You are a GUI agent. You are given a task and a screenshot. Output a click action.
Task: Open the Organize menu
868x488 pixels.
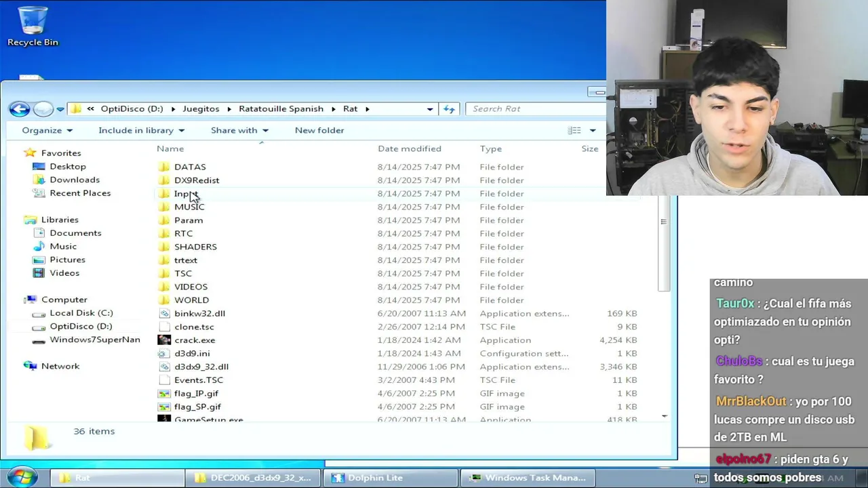47,130
